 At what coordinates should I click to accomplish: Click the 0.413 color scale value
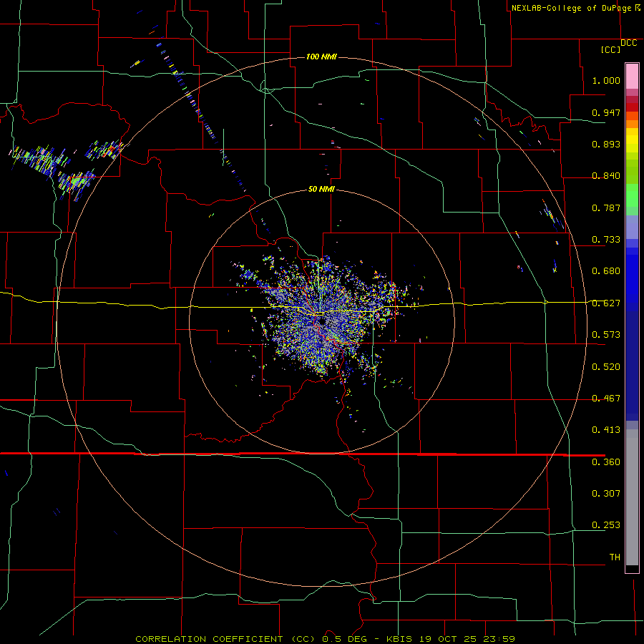pyautogui.click(x=606, y=430)
